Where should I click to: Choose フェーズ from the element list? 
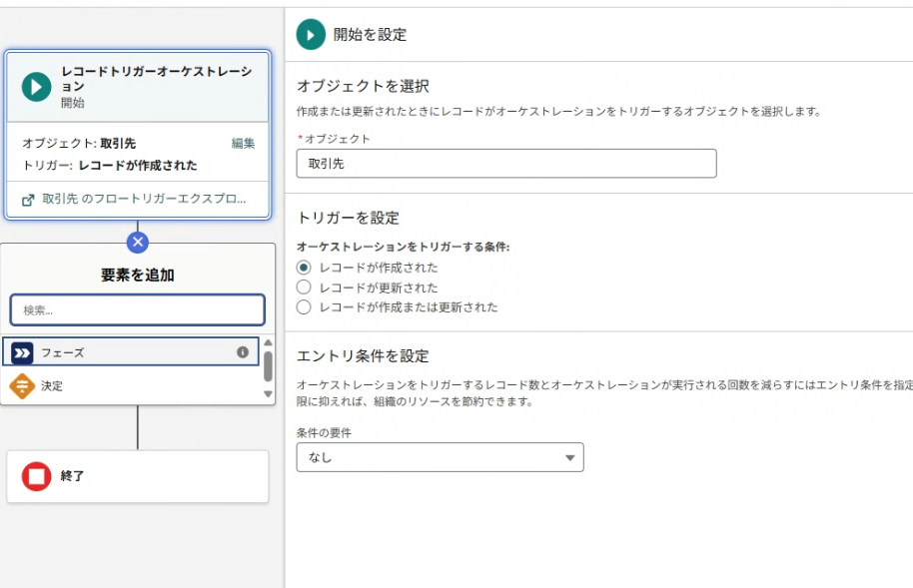coord(63,352)
